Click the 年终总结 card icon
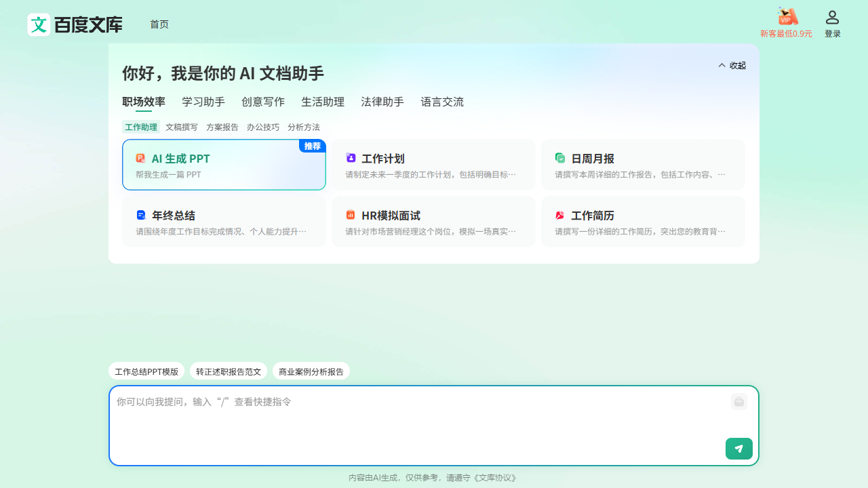Viewport: 868px width, 488px height. (x=141, y=216)
